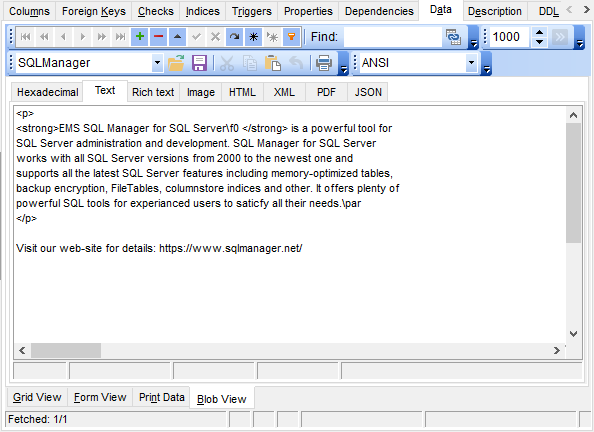594x432 pixels.
Task: Switch to JSON blob tab
Action: (368, 92)
